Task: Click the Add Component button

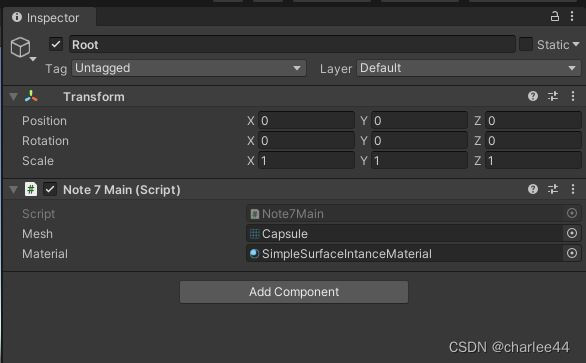Action: (x=294, y=292)
